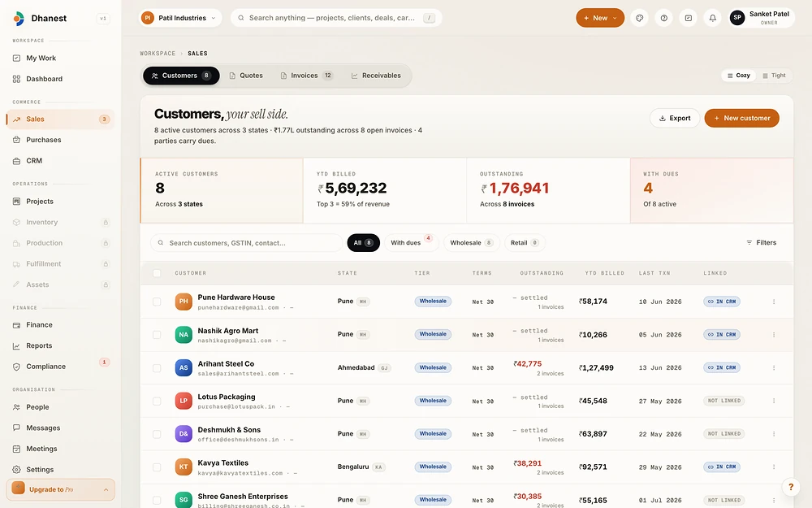Open the Sanket Patel account menu
This screenshot has width=812, height=508.
point(762,18)
